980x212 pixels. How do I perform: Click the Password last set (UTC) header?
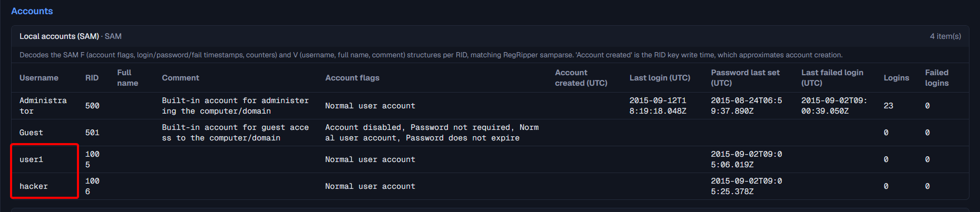click(x=745, y=78)
